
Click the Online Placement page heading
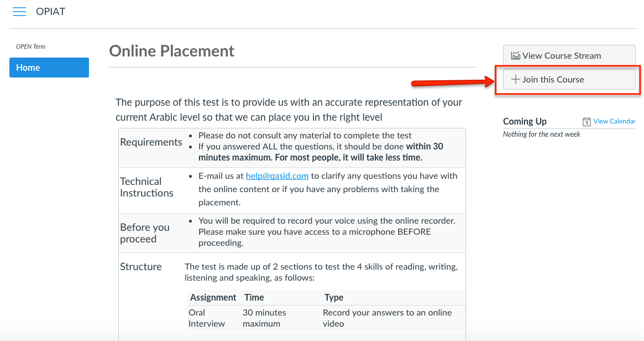(x=171, y=51)
